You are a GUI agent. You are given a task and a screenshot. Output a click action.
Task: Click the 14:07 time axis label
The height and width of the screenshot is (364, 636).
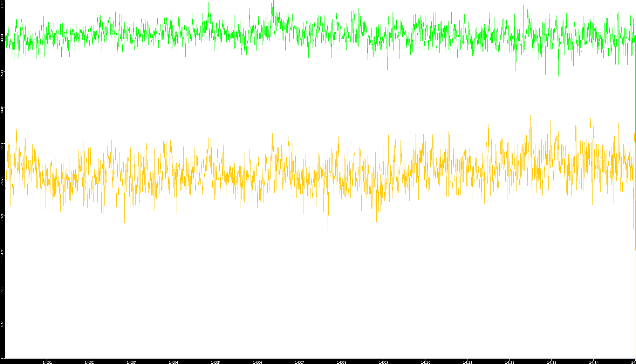click(299, 362)
